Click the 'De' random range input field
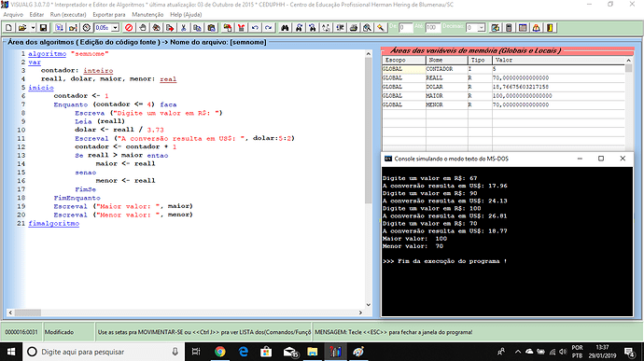The image size is (644, 361). point(405,27)
